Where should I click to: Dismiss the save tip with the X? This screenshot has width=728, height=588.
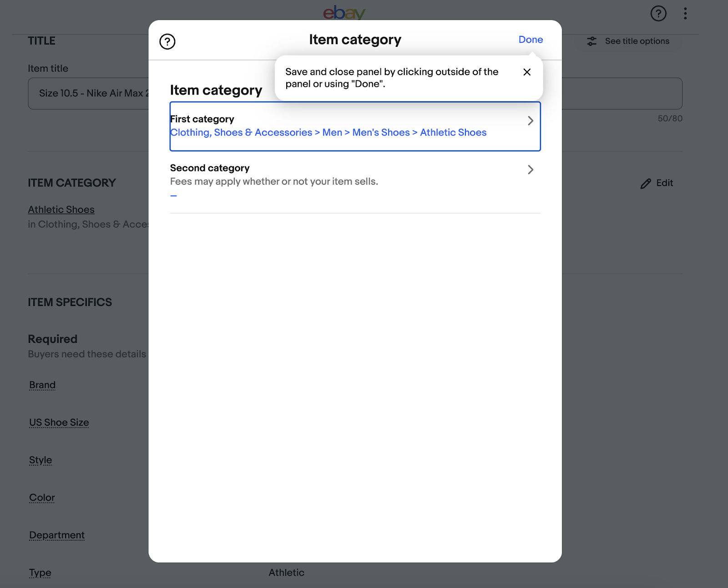click(527, 72)
